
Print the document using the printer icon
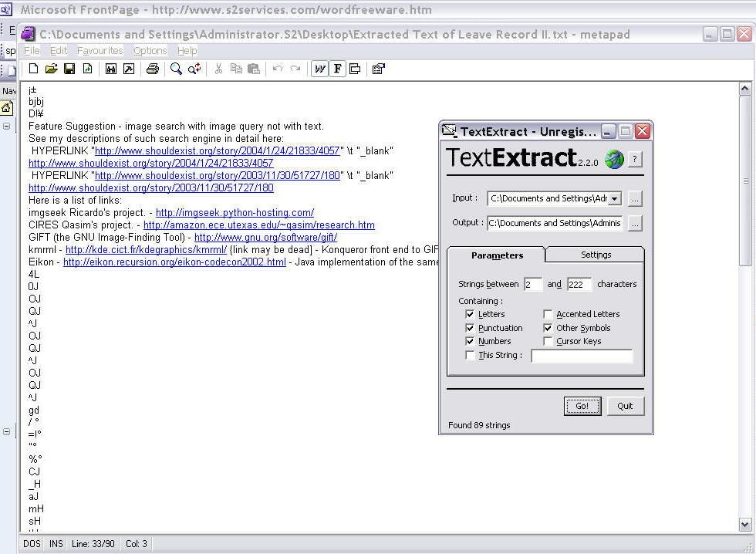(x=153, y=69)
